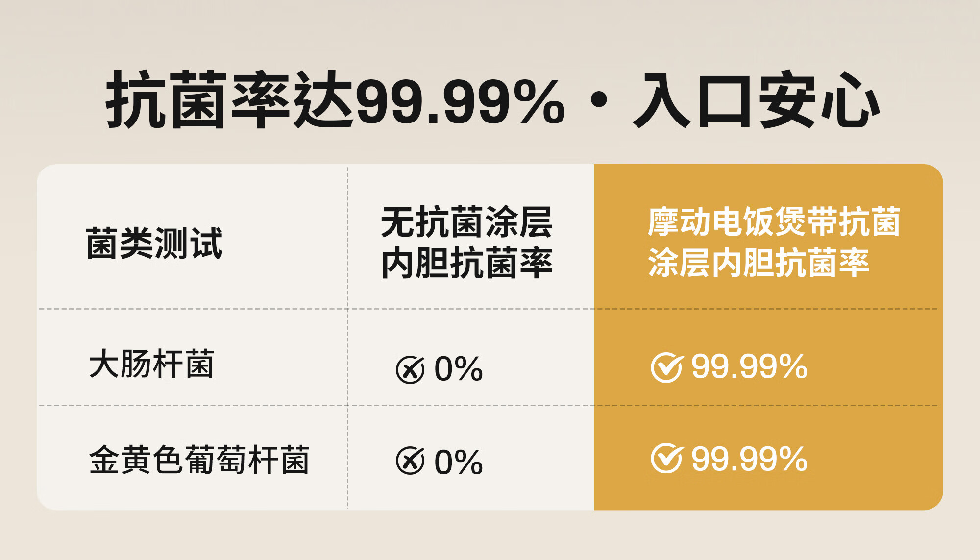The height and width of the screenshot is (560, 980).
Task: Click 无抗菌涂层 text in the middle header
Action: click(467, 222)
